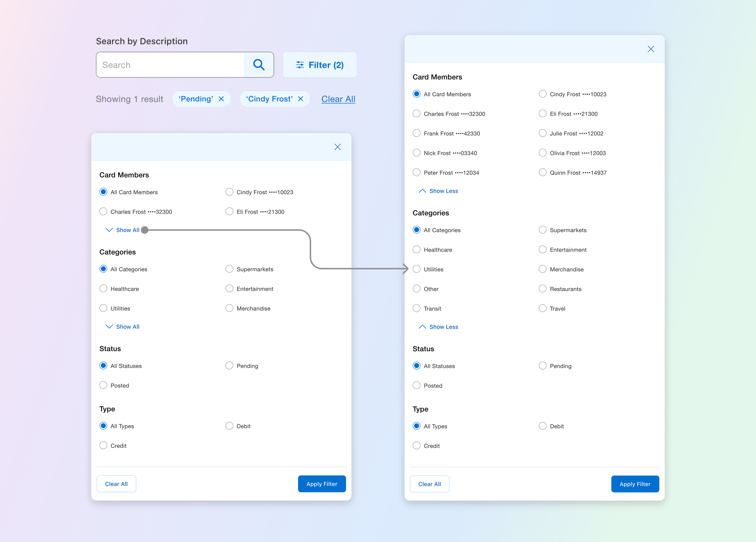Viewport: 756px width, 542px height.
Task: Click Clear All button in right panel
Action: 430,484
